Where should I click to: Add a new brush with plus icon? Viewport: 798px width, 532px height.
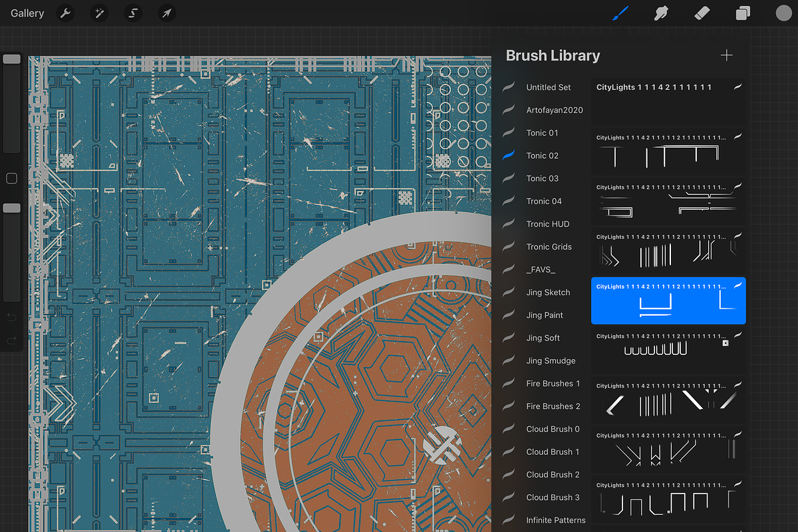click(x=727, y=55)
